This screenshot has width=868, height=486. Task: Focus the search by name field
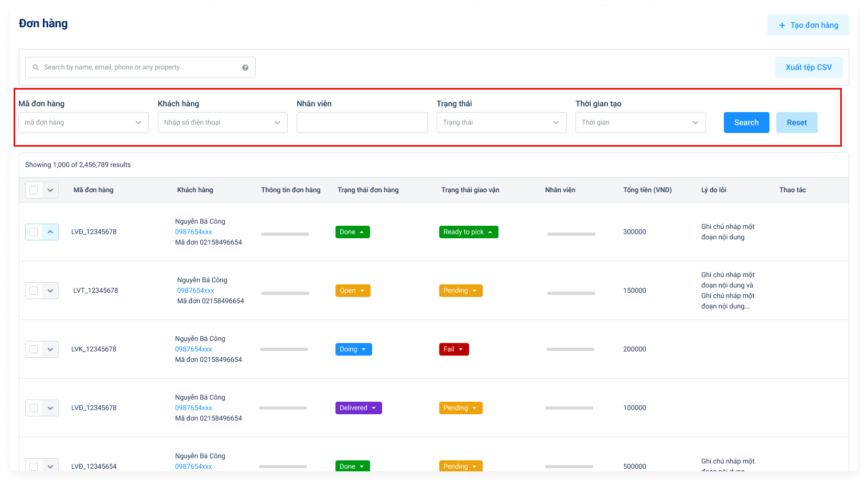click(140, 68)
